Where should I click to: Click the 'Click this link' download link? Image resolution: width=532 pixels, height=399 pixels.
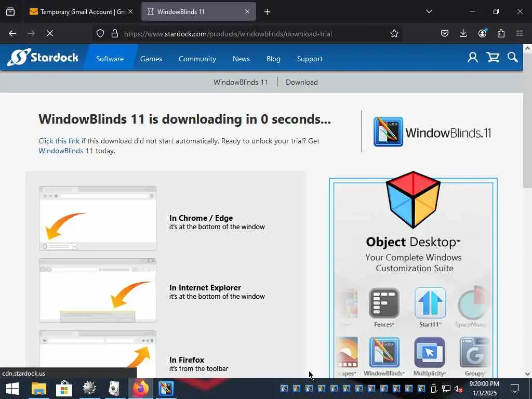59,141
